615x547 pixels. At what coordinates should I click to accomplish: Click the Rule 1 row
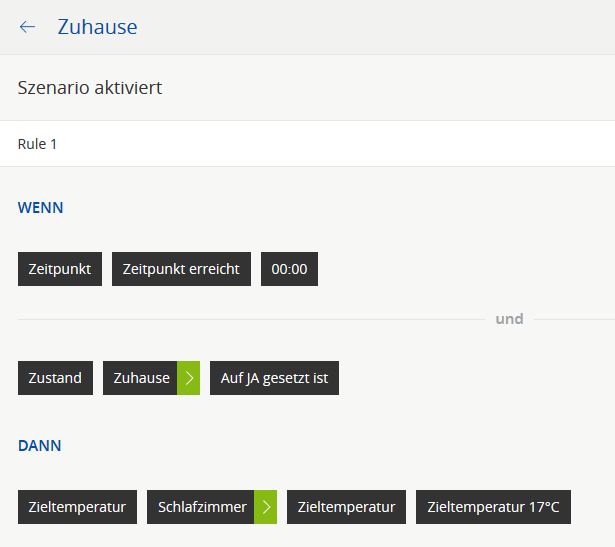point(308,144)
